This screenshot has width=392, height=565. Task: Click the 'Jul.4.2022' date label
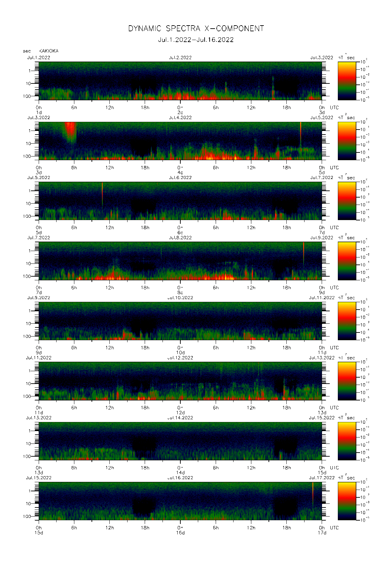tap(180, 117)
